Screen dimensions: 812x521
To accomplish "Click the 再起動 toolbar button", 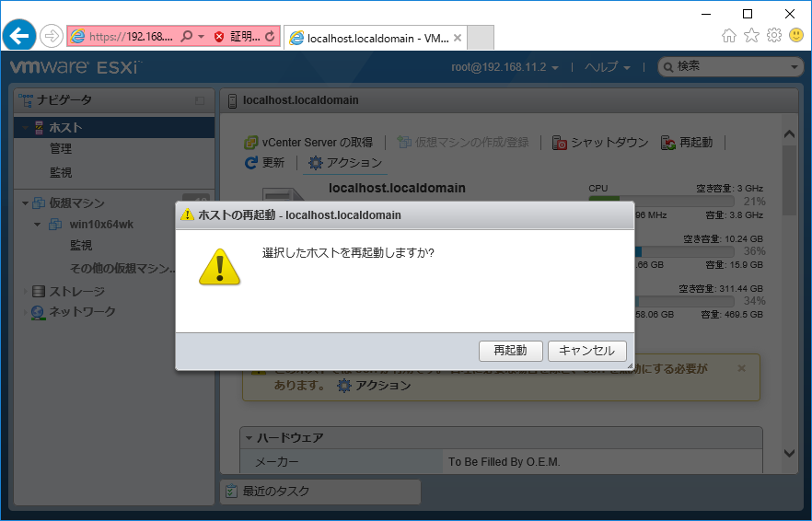I will (x=687, y=143).
